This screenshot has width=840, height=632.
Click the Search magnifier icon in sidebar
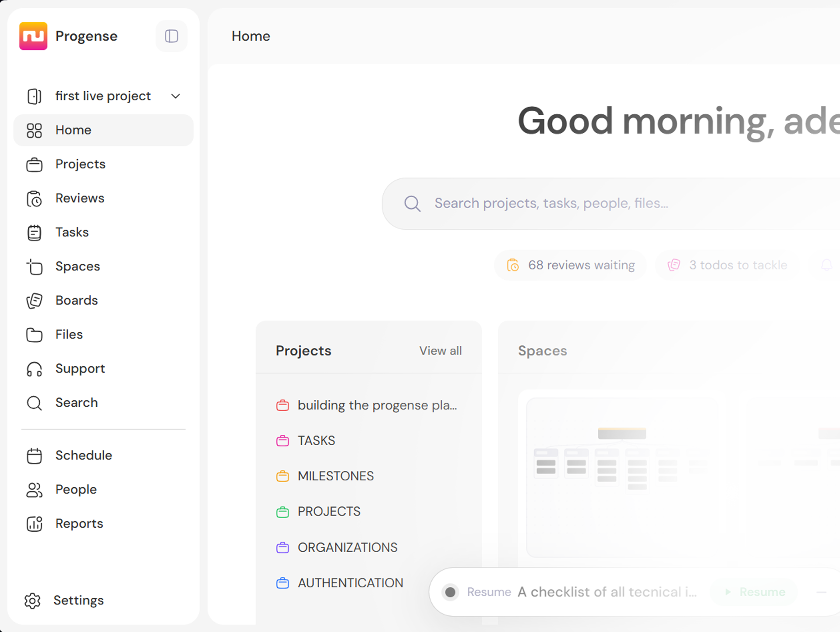pyautogui.click(x=34, y=403)
